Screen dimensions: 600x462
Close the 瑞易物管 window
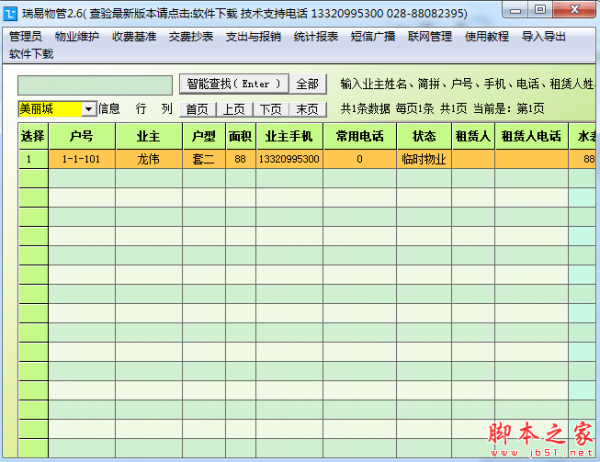(575, 10)
